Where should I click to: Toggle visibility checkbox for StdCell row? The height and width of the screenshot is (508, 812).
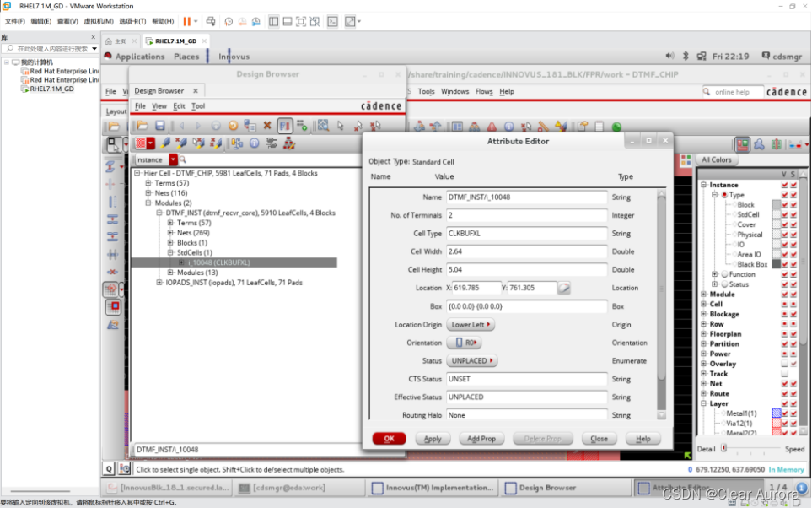784,214
